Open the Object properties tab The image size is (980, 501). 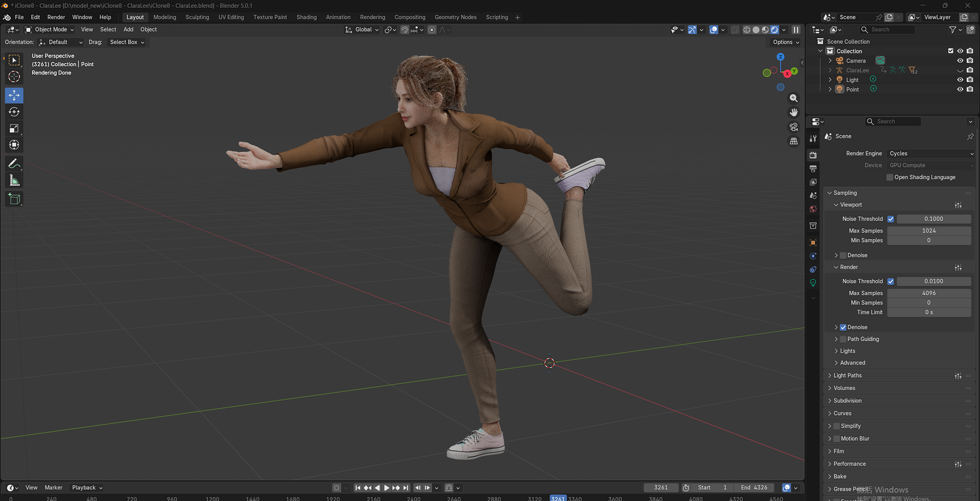coord(813,242)
